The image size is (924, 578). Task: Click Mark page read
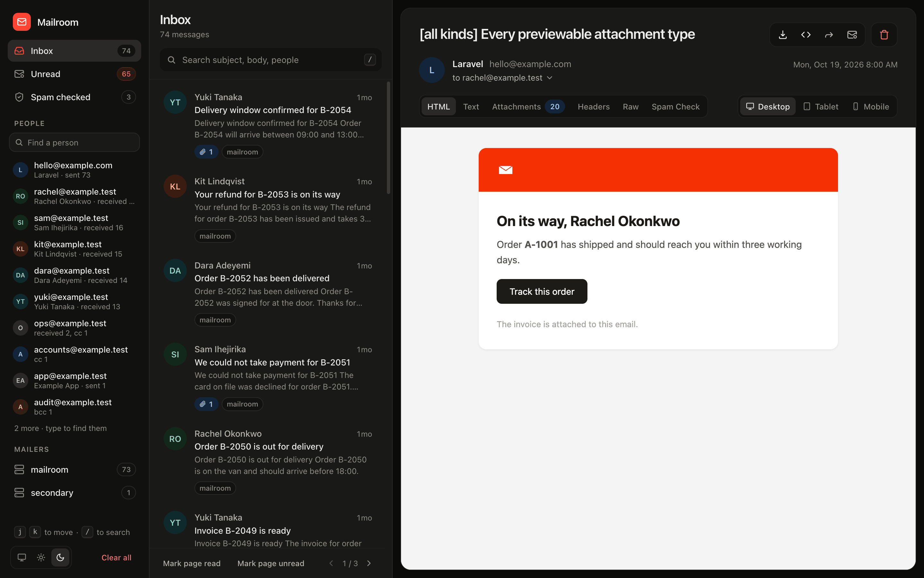click(192, 563)
